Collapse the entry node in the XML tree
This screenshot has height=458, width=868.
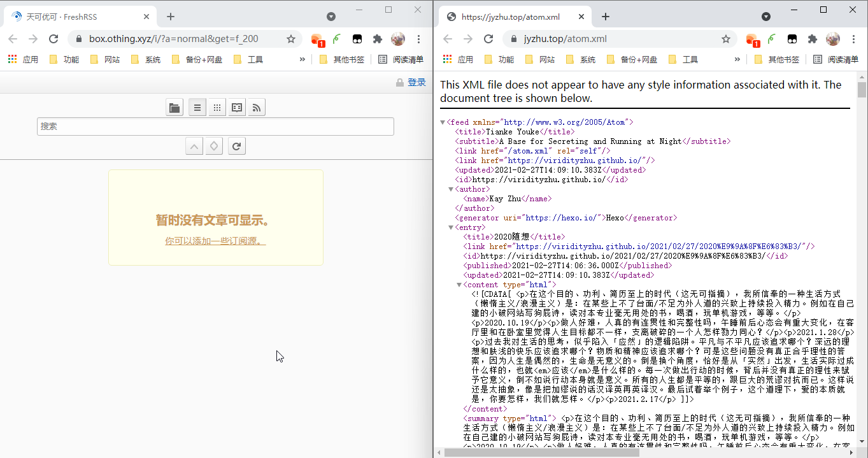point(450,227)
